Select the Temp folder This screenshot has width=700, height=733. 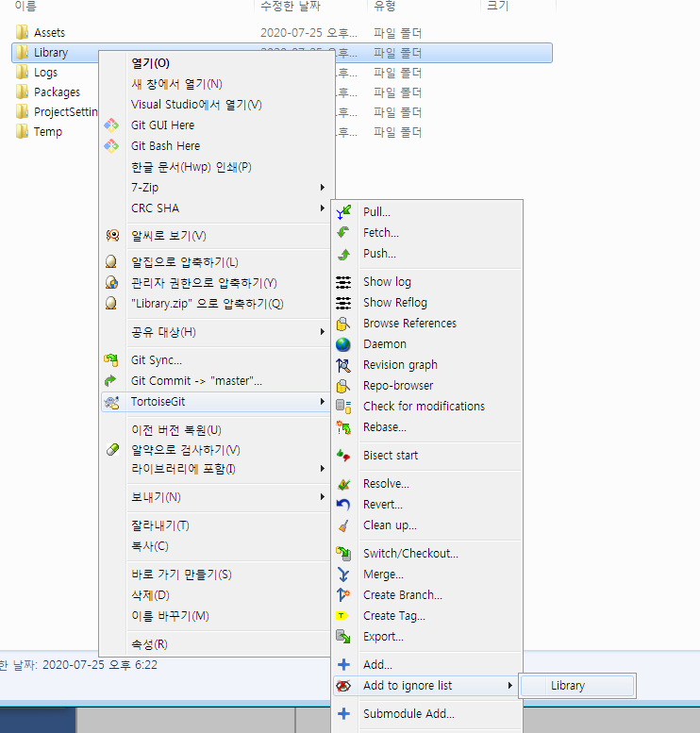(x=48, y=132)
